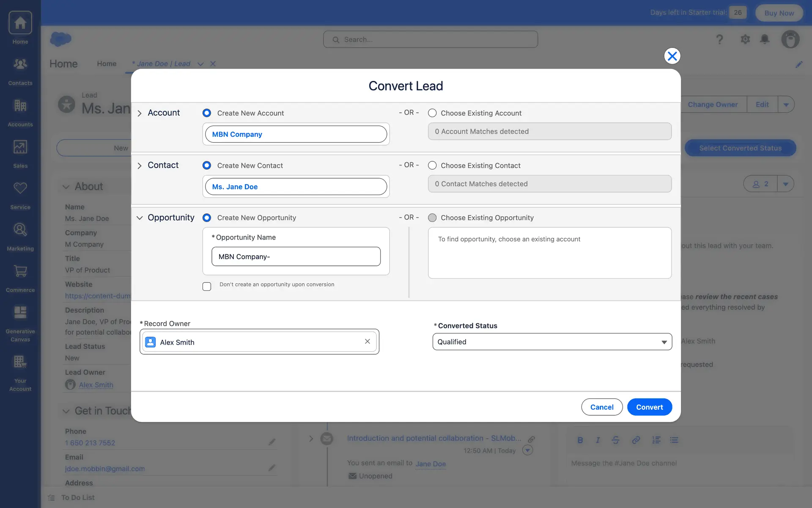
Task: Select Choose Existing Contact radio option
Action: click(432, 166)
